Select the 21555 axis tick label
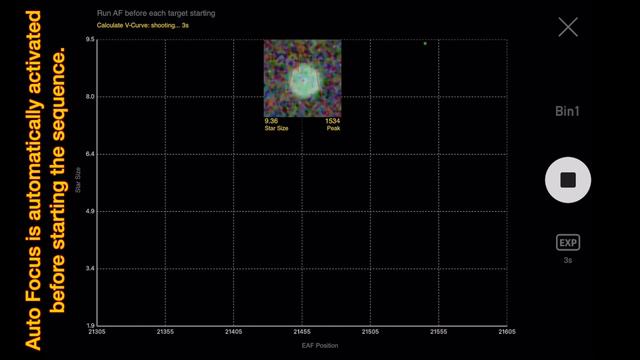 (439, 332)
